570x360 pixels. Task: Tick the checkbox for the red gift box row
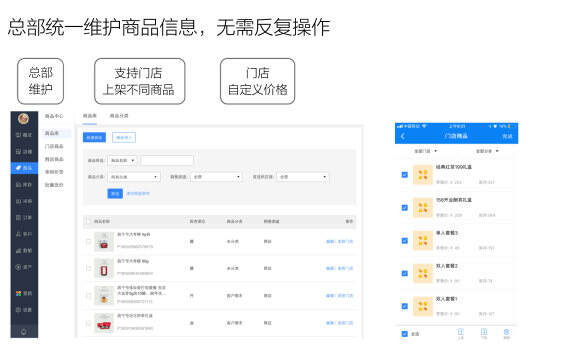point(88,323)
